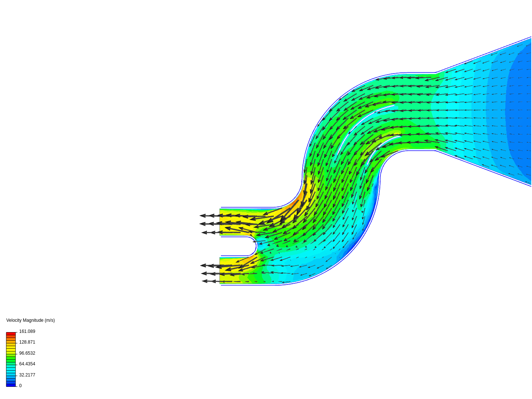532x399 pixels.
Task: Click the 96.6532 legend value
Action: point(27,353)
